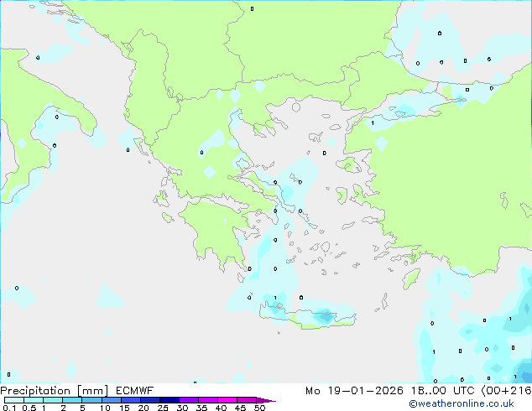Click the '5' legend scale label

click(x=82, y=408)
